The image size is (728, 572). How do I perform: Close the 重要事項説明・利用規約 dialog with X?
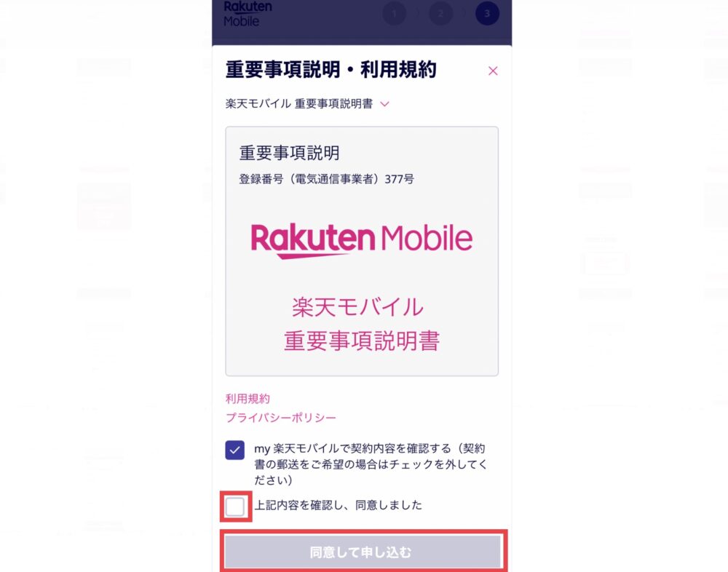493,71
